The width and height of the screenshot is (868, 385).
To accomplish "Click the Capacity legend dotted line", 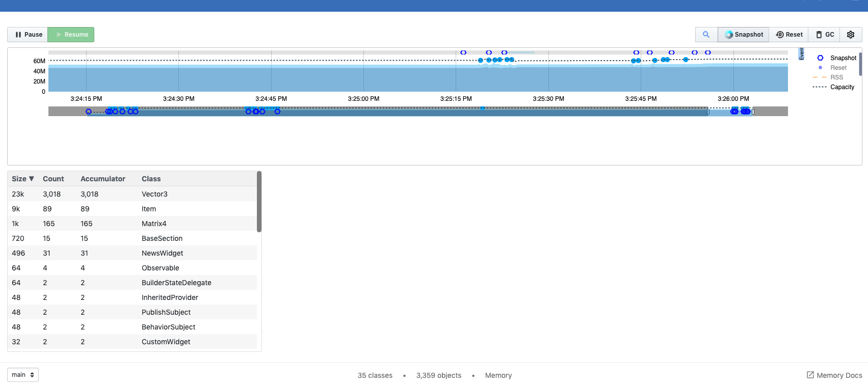I will pos(820,87).
